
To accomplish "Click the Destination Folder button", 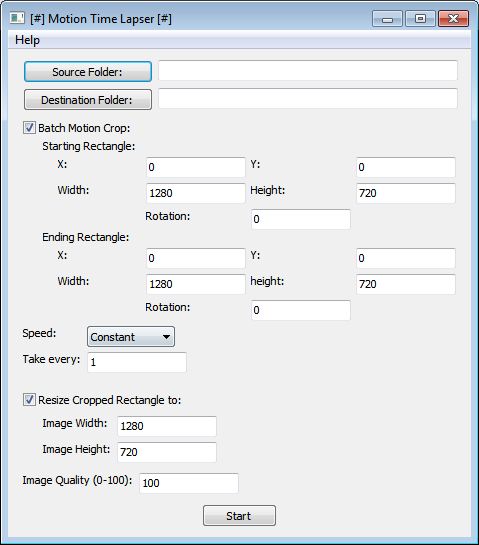I will [88, 100].
